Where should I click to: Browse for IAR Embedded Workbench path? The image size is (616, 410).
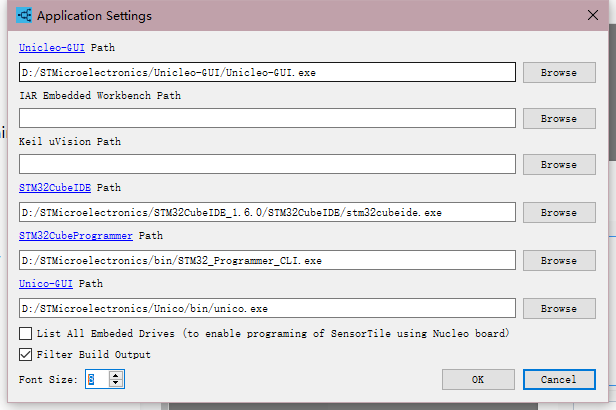(559, 119)
